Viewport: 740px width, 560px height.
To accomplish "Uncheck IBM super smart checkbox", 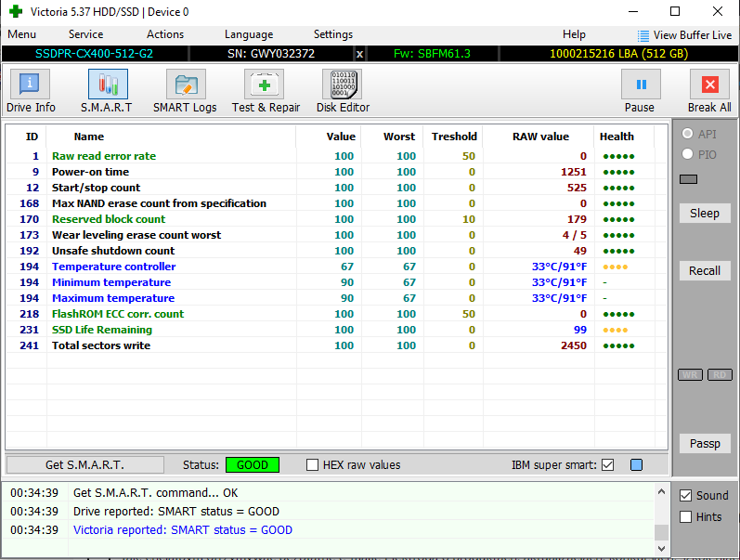I will (x=608, y=465).
